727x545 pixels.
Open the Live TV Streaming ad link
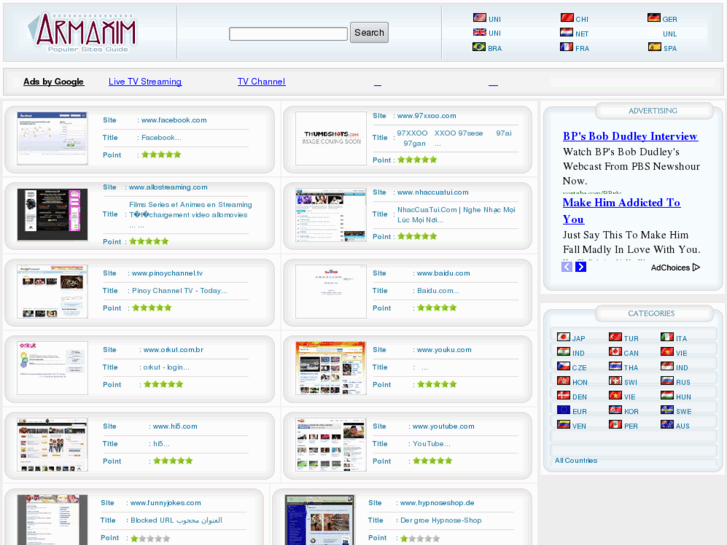click(145, 82)
